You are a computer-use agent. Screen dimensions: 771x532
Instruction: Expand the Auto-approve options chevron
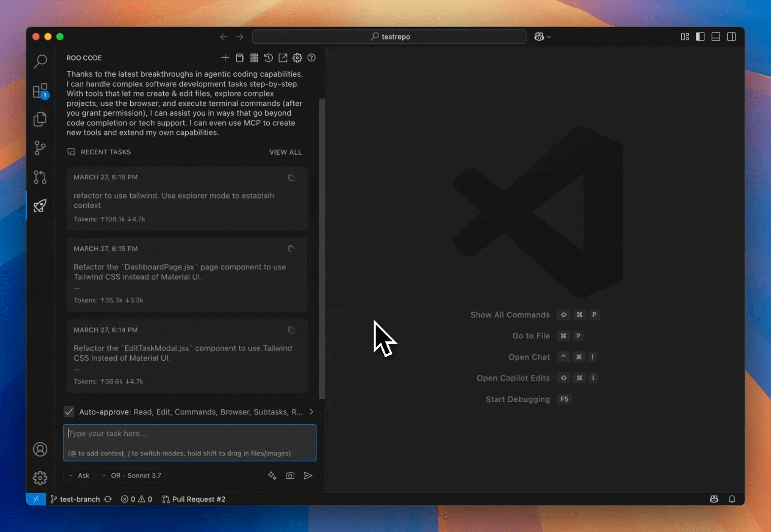(x=311, y=412)
